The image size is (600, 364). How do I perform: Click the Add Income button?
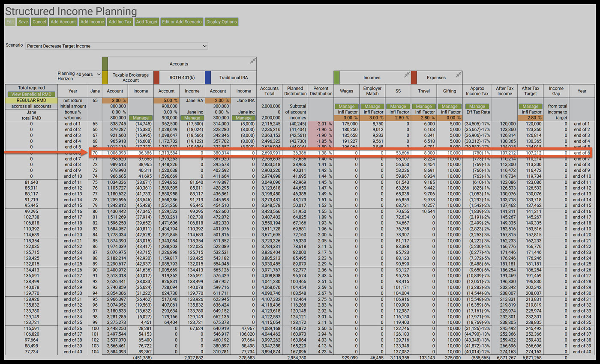[x=92, y=22]
